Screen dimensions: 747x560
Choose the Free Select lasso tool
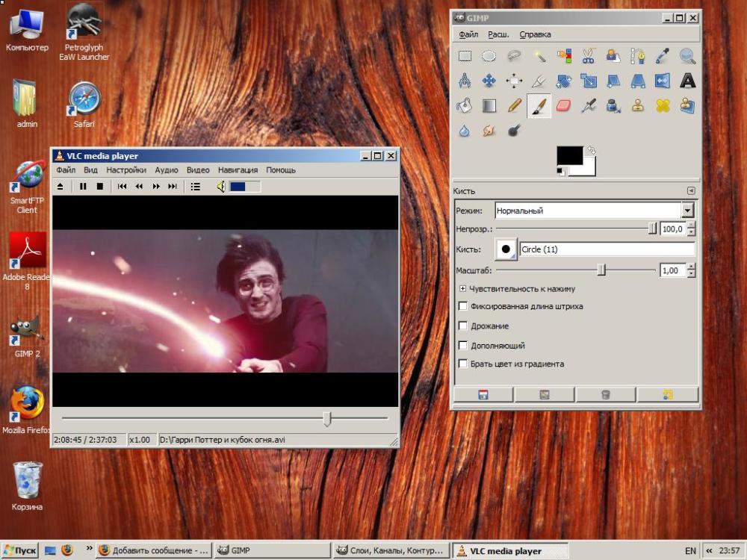(x=514, y=56)
